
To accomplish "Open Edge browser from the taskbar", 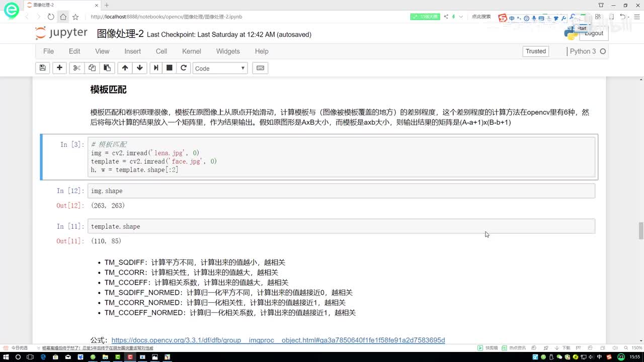I will [x=43, y=357].
